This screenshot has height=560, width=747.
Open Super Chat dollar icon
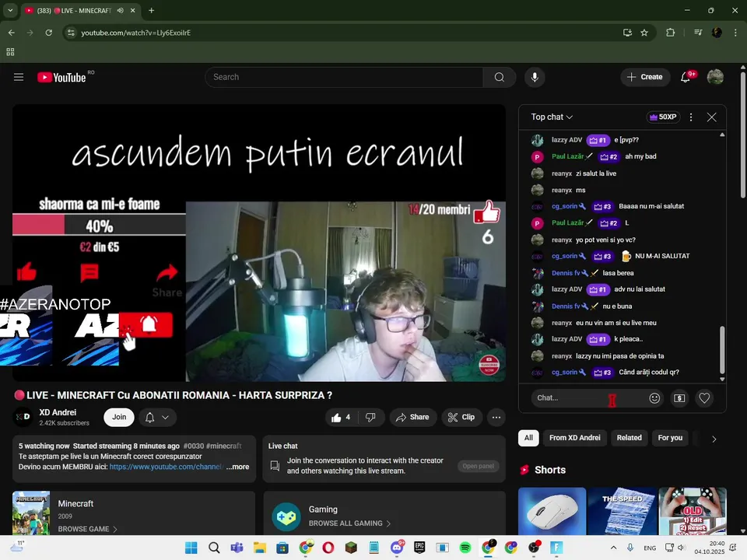pos(679,398)
